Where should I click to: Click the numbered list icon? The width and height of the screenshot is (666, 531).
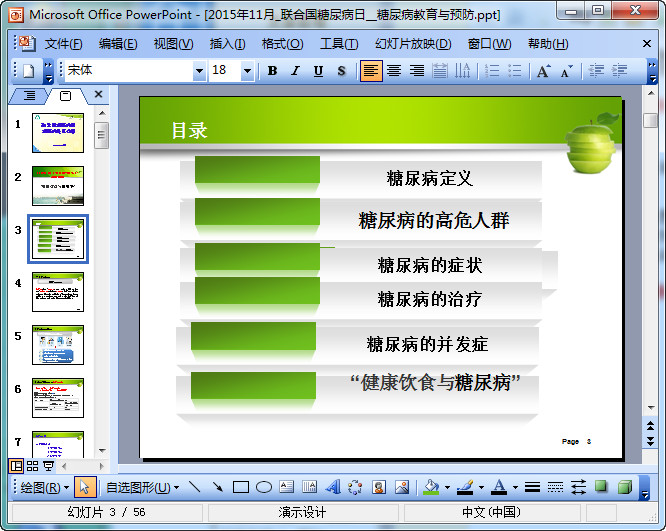[x=491, y=71]
